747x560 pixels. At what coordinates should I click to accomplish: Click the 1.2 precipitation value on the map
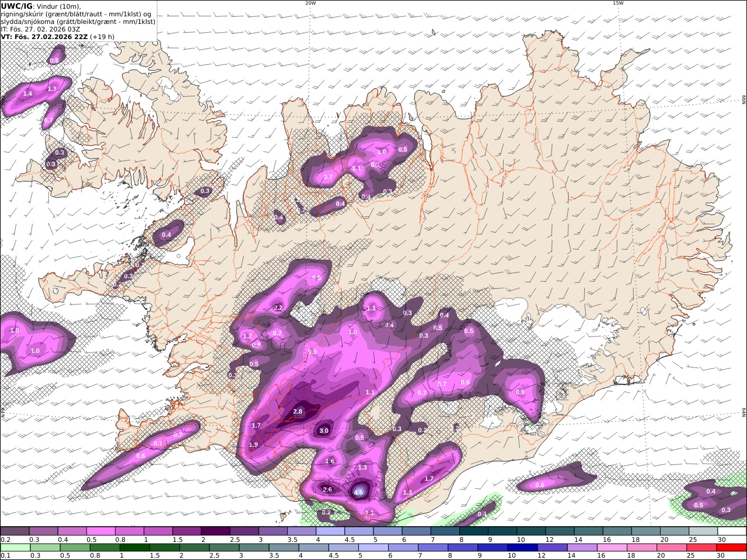click(247, 336)
